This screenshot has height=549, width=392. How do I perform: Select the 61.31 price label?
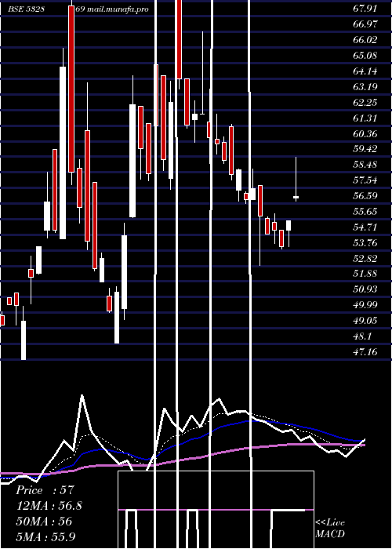(365, 118)
